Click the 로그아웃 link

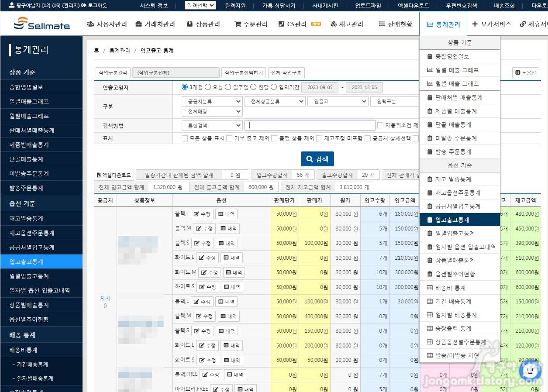point(94,6)
